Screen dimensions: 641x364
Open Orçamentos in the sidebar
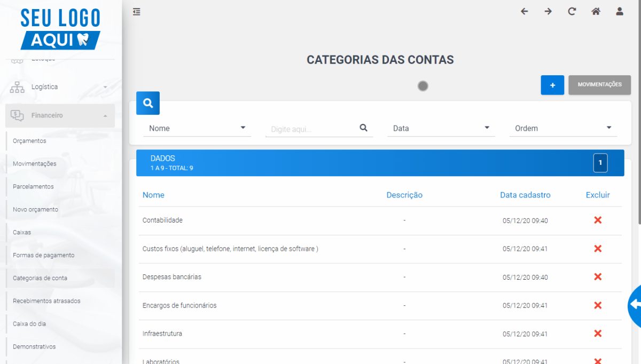(29, 141)
